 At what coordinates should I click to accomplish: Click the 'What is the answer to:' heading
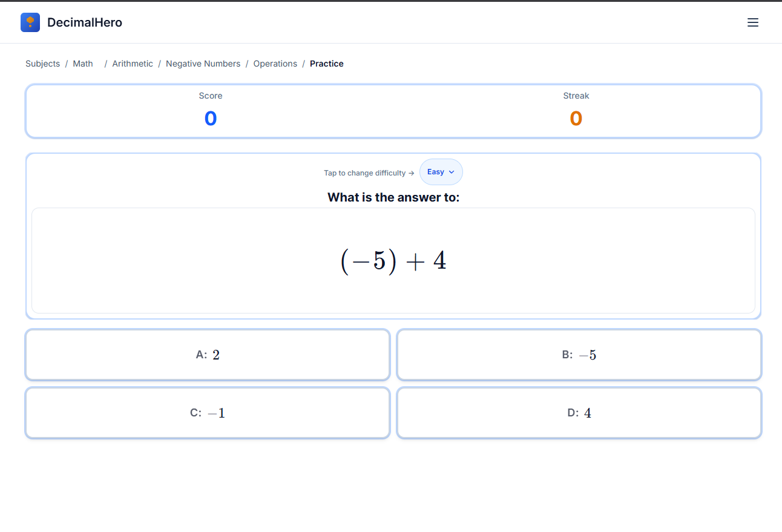click(393, 197)
